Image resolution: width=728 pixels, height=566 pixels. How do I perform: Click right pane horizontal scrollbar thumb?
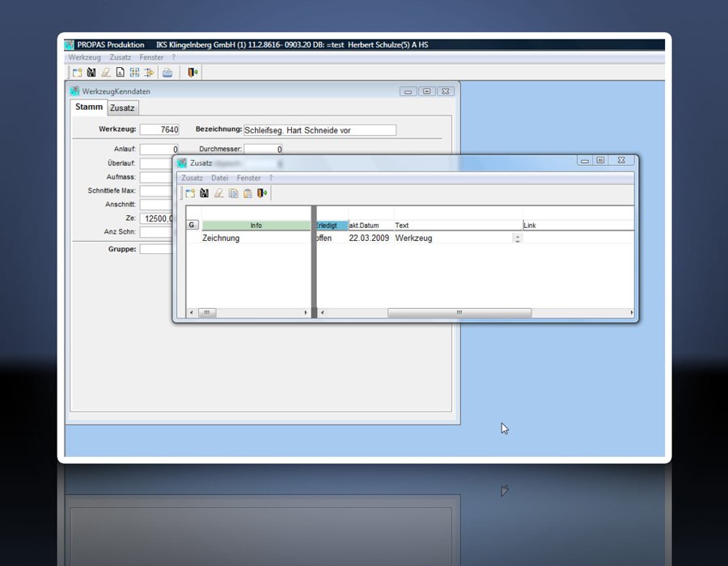tap(459, 313)
